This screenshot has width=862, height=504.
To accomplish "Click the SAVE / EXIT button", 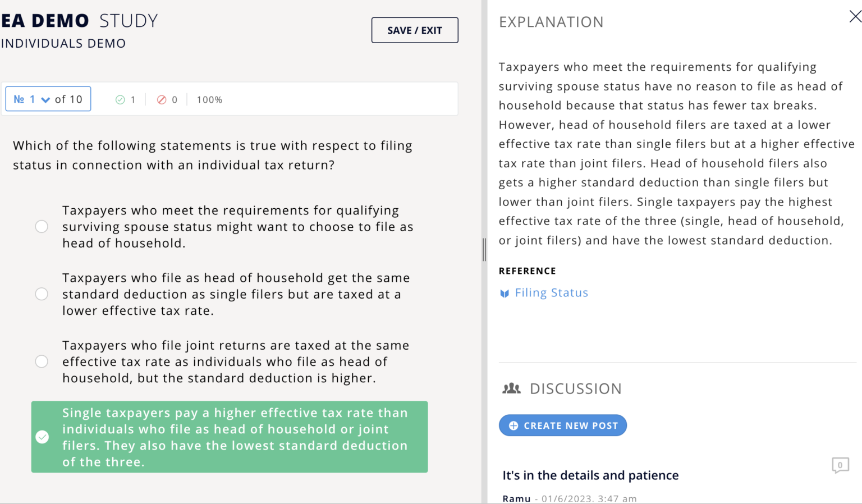I will pyautogui.click(x=415, y=30).
